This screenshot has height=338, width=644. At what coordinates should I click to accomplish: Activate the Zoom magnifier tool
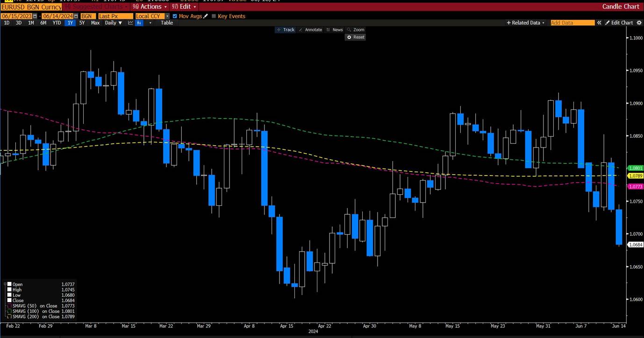pyautogui.click(x=356, y=29)
